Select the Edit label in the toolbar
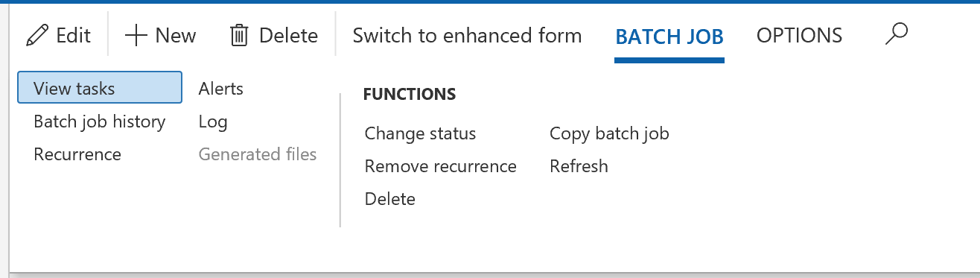980x278 pixels. [x=74, y=35]
